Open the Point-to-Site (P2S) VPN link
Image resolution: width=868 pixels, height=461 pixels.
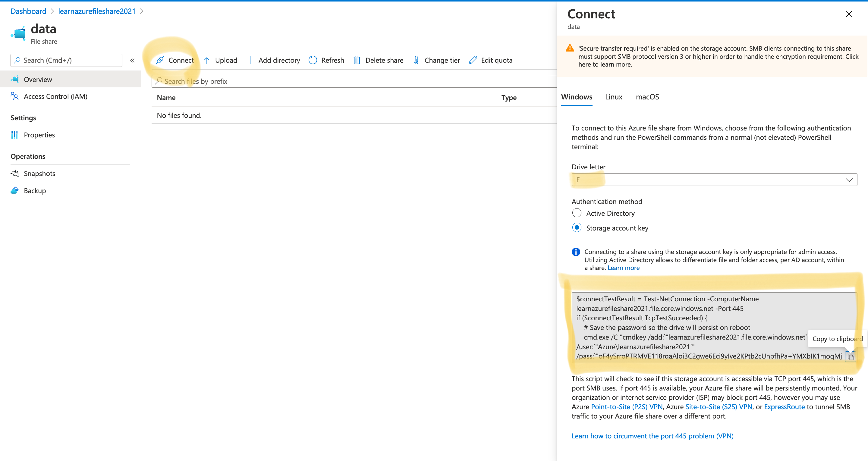[627, 407]
